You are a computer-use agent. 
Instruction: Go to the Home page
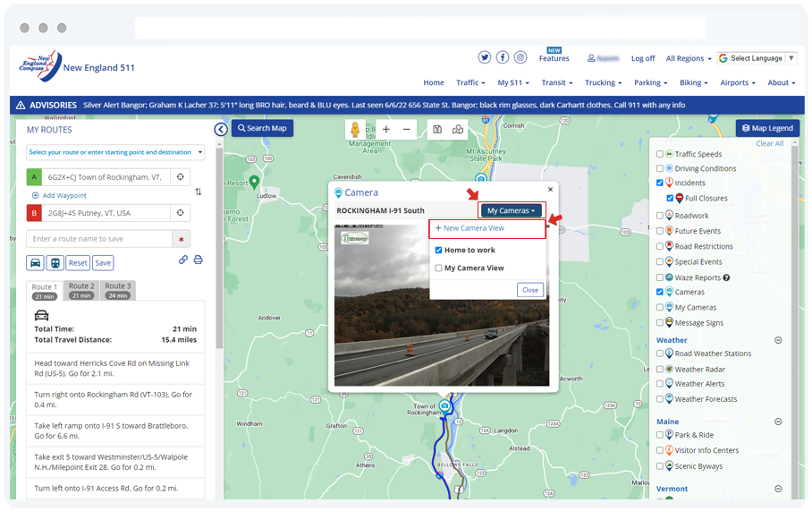pyautogui.click(x=434, y=82)
